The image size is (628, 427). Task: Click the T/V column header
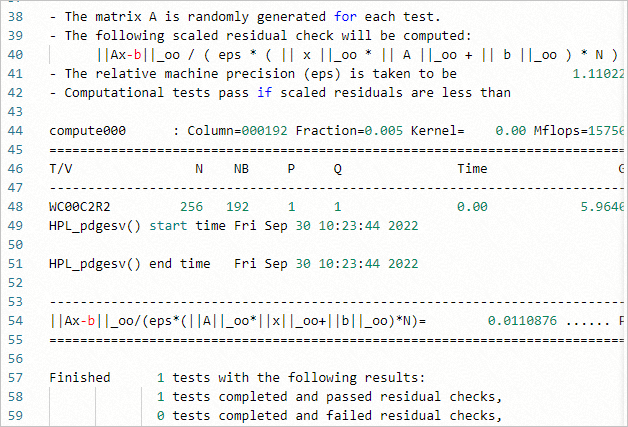60,169
